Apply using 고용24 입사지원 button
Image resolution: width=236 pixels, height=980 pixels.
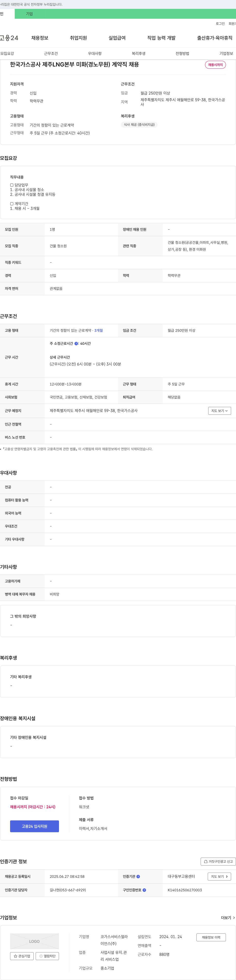click(34, 826)
